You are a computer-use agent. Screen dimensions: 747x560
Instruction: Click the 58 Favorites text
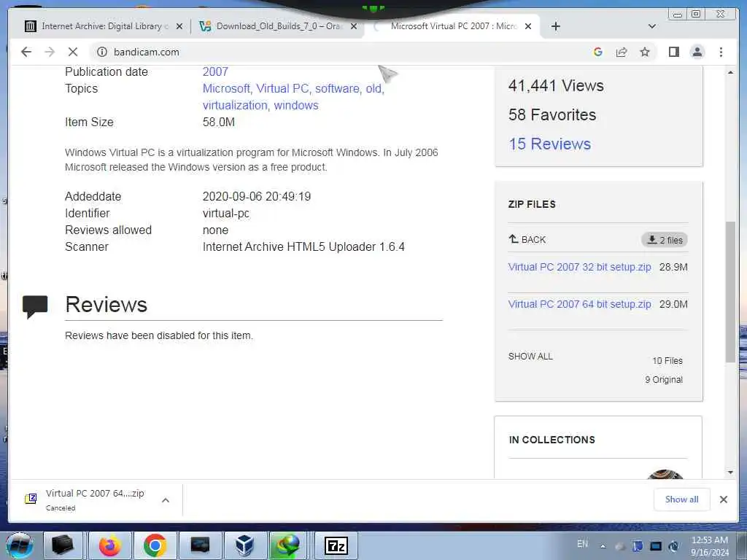pos(552,114)
